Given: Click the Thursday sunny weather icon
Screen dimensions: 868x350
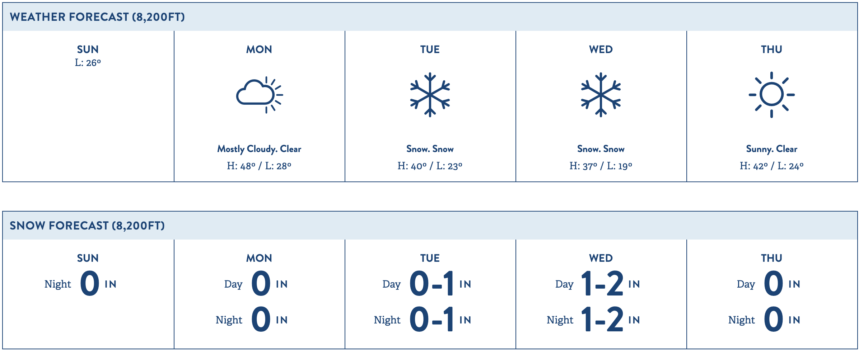Looking at the screenshot, I should coord(772,95).
